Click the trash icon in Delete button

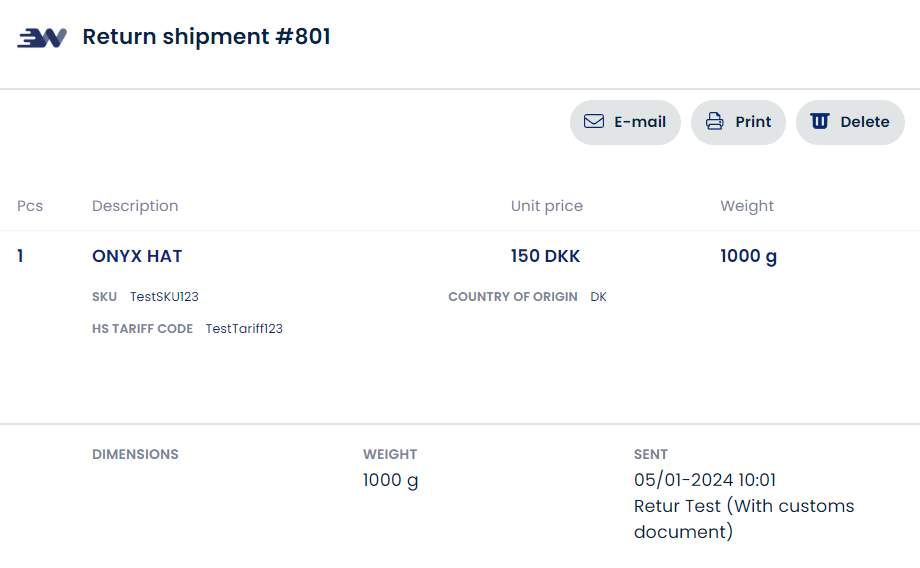[x=820, y=122]
